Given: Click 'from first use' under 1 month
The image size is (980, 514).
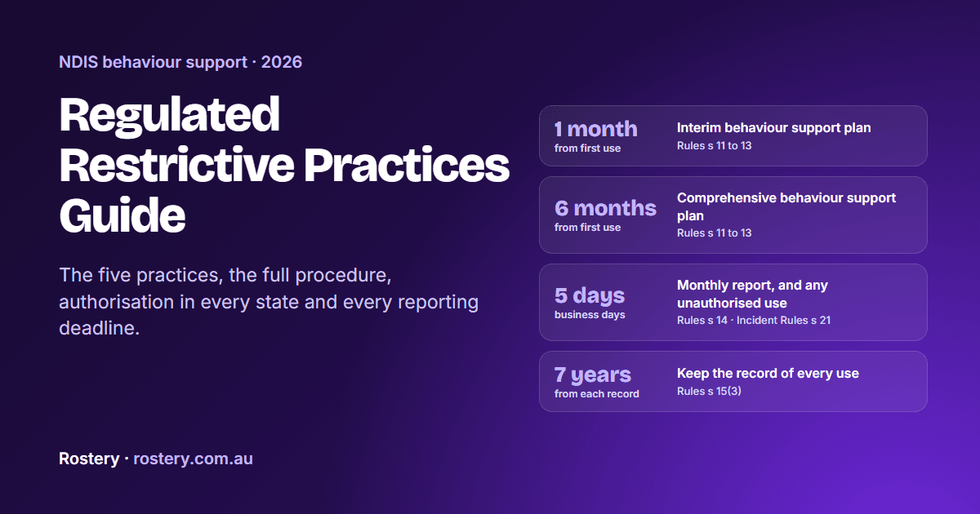Looking at the screenshot, I should (x=587, y=148).
